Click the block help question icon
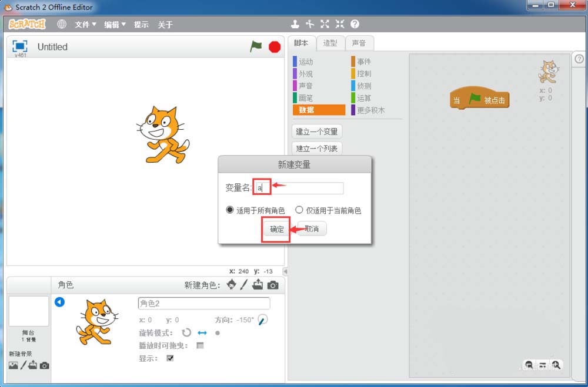 tap(355, 24)
